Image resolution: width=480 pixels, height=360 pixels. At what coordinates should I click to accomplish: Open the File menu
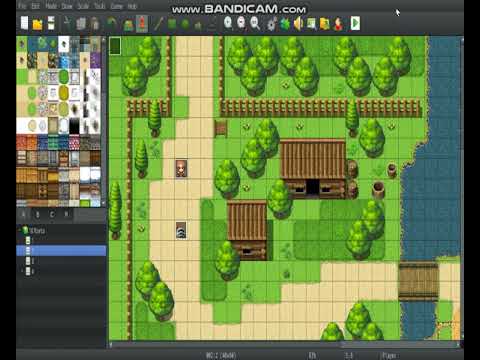(22, 6)
